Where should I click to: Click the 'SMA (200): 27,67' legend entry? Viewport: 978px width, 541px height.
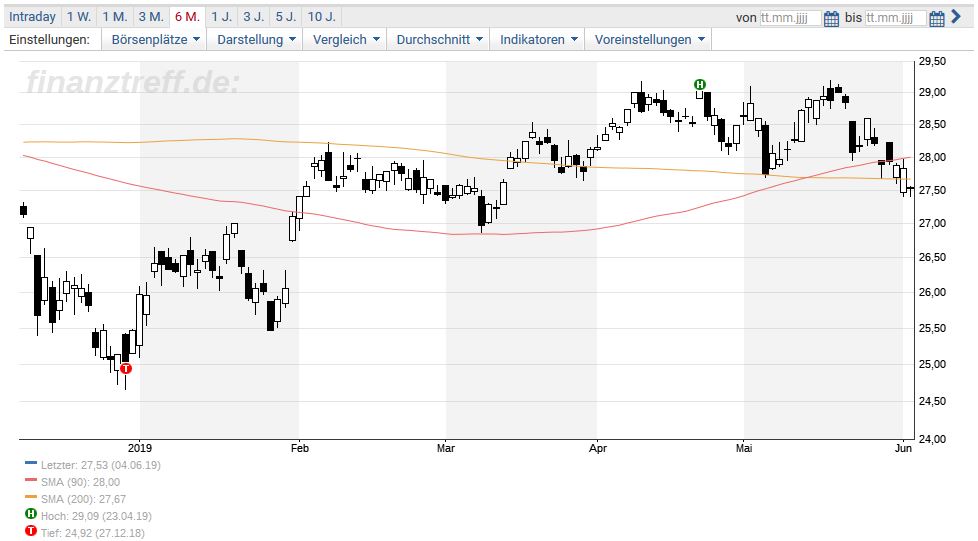84,499
